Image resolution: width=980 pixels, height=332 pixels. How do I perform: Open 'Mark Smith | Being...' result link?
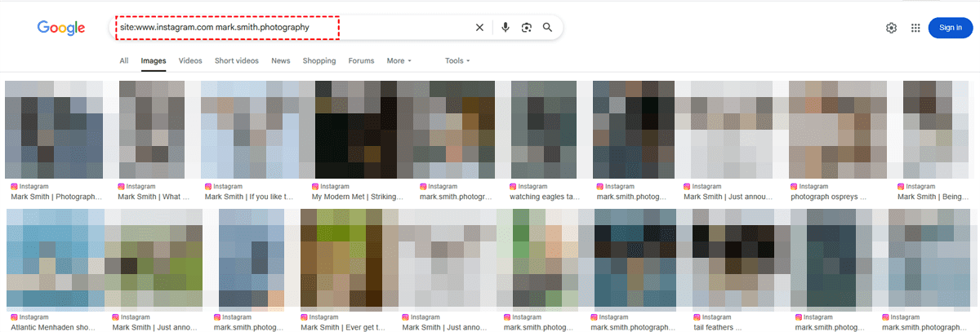935,197
